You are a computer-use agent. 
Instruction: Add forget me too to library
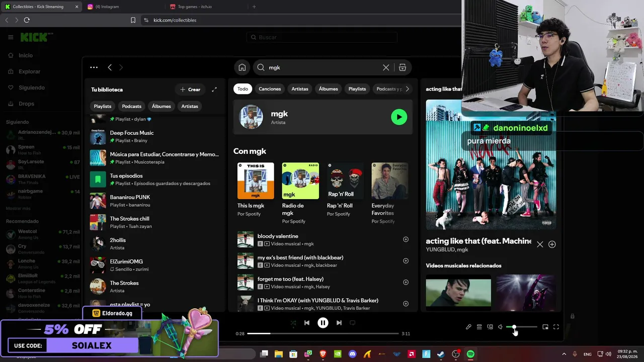406,282
